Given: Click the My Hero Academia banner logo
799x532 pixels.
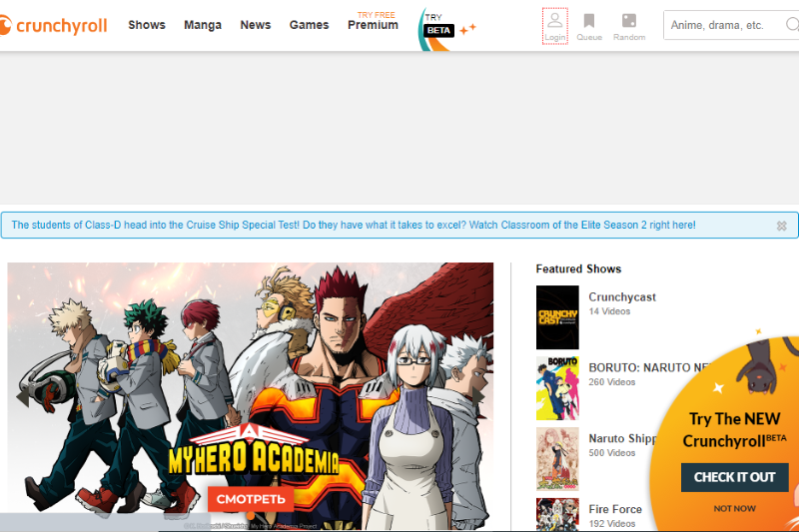Looking at the screenshot, I should click(254, 449).
